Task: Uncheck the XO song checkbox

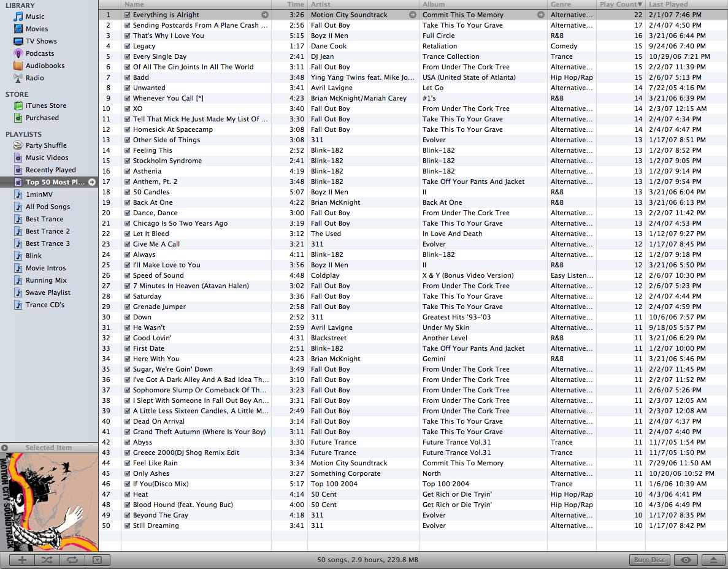Action: [x=127, y=109]
